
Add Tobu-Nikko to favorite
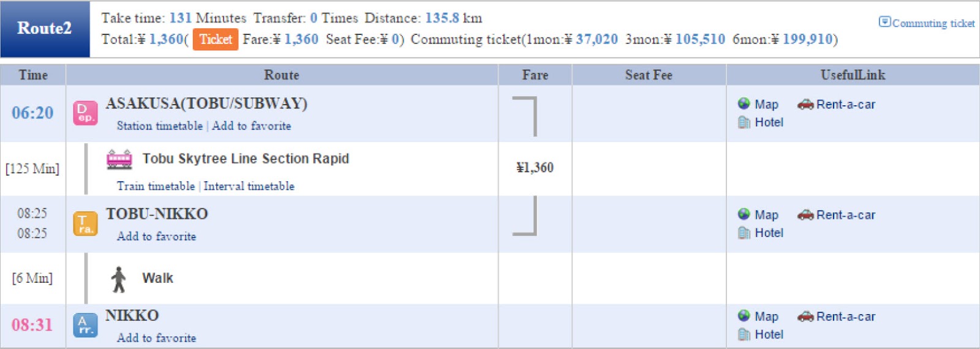156,236
